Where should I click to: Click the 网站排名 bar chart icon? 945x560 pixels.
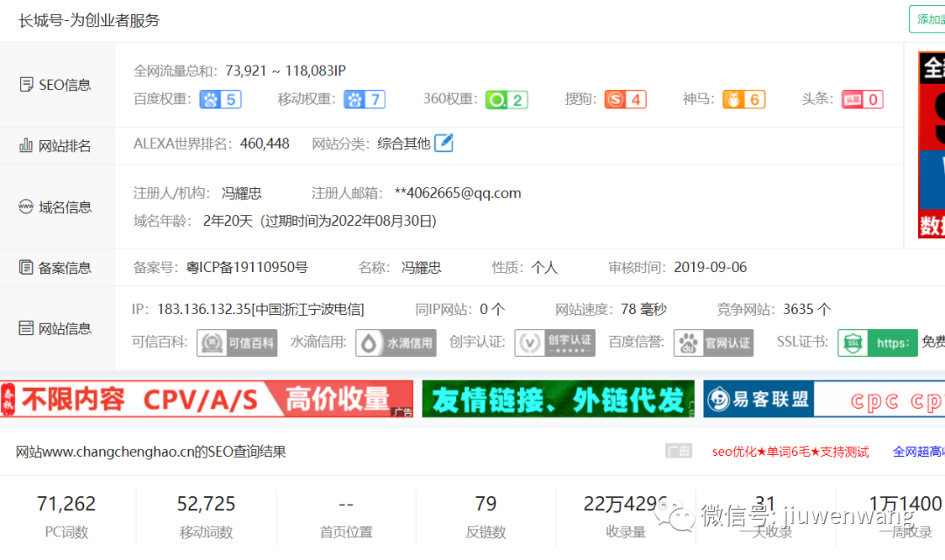(26, 145)
